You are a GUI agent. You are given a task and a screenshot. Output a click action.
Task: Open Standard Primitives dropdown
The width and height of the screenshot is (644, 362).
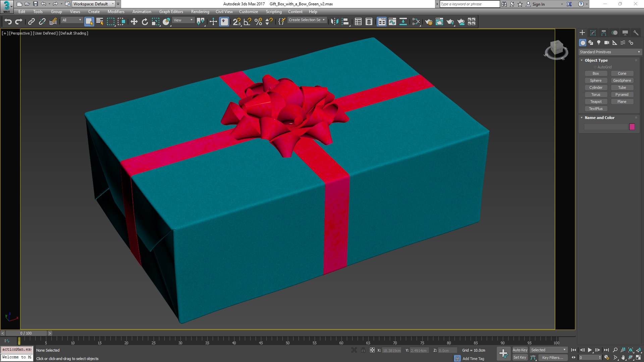610,52
